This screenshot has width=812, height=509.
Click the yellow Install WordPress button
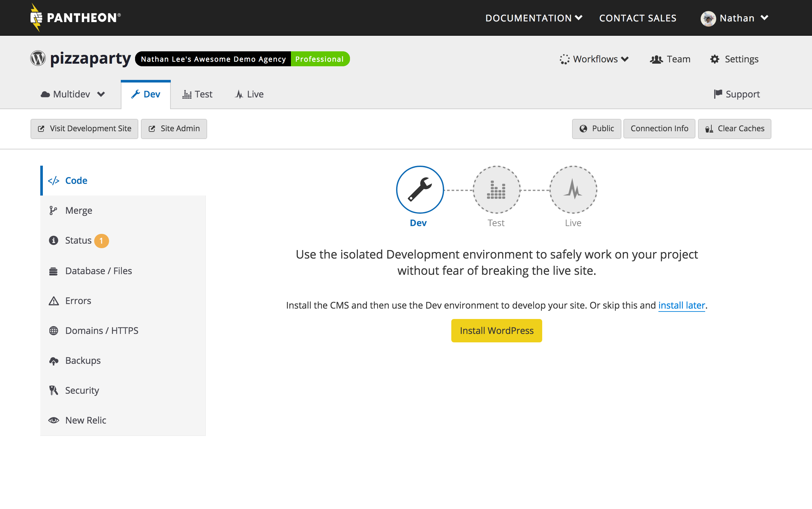[496, 331]
